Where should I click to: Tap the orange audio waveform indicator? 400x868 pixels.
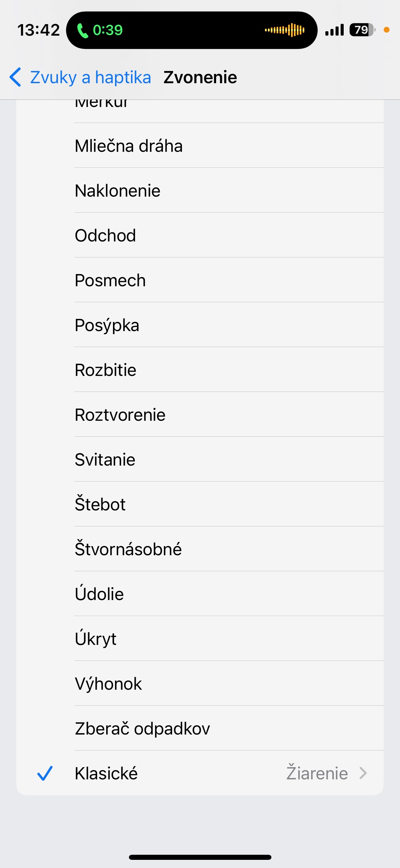[x=285, y=30]
